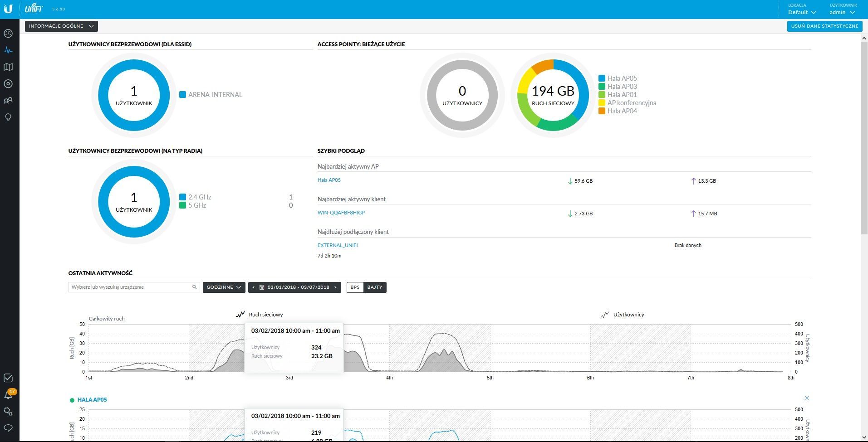Expand the Informacje Ogólne dropdown
The height and width of the screenshot is (442, 868).
point(61,26)
